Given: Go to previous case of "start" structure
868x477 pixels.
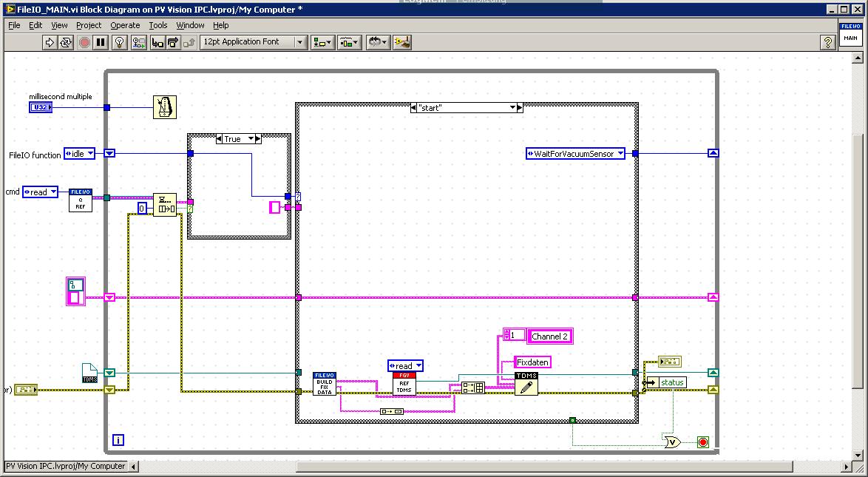Looking at the screenshot, I should click(x=414, y=107).
